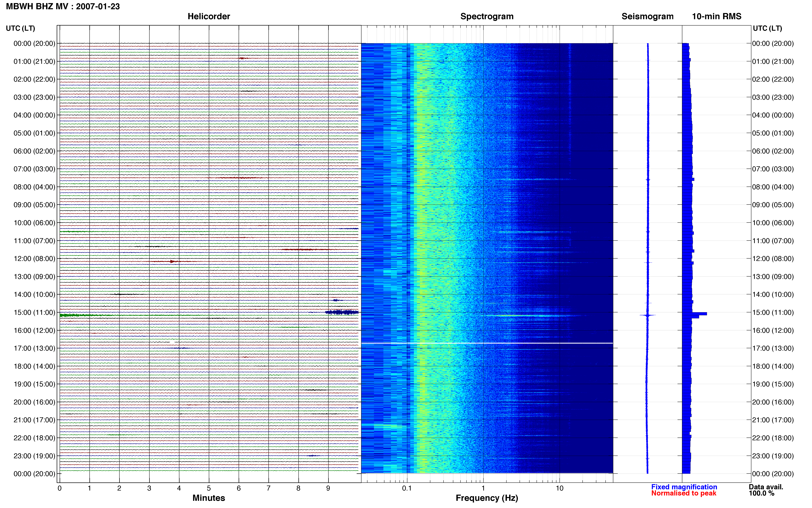Click the Minutes axis label
This screenshot has height=508, width=812.
click(x=208, y=498)
